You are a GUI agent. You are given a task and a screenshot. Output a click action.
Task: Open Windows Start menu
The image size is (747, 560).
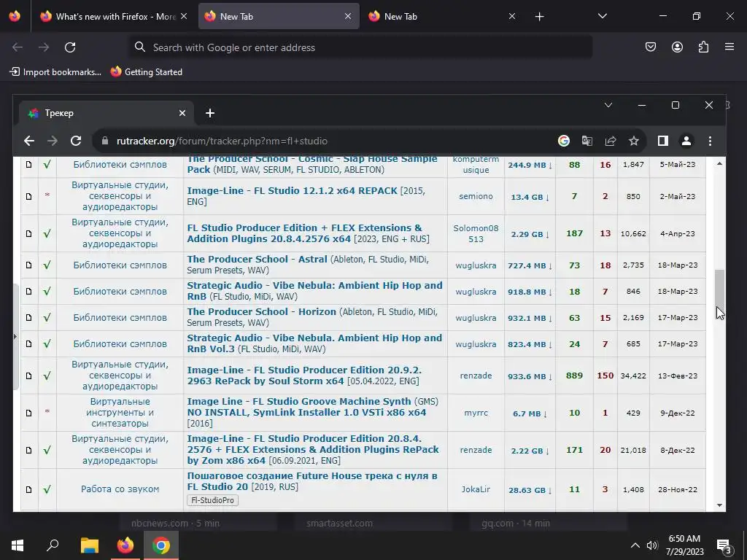18,545
